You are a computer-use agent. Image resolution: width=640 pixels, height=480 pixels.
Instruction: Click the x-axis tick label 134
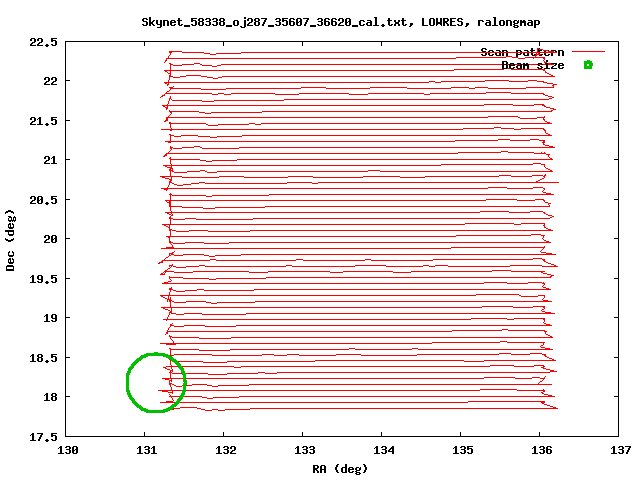pyautogui.click(x=383, y=450)
